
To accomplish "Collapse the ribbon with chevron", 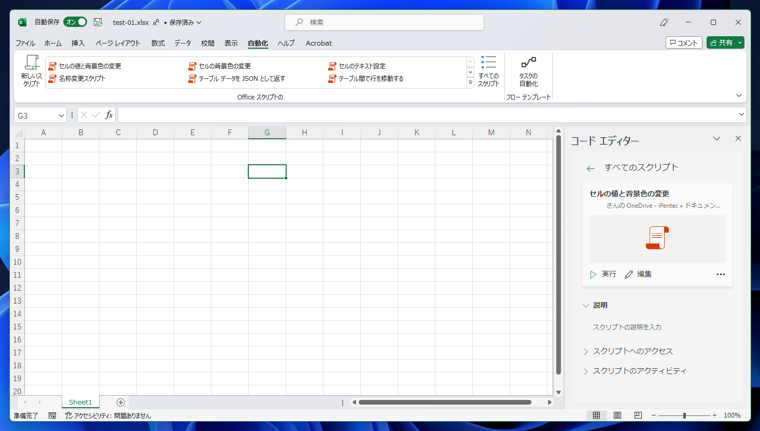I will pos(739,96).
